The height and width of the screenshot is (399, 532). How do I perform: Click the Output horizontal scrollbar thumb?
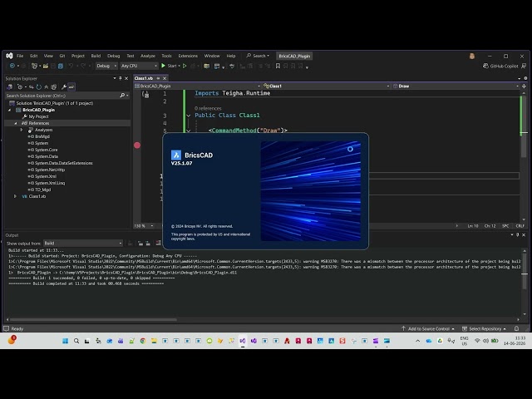click(x=93, y=319)
